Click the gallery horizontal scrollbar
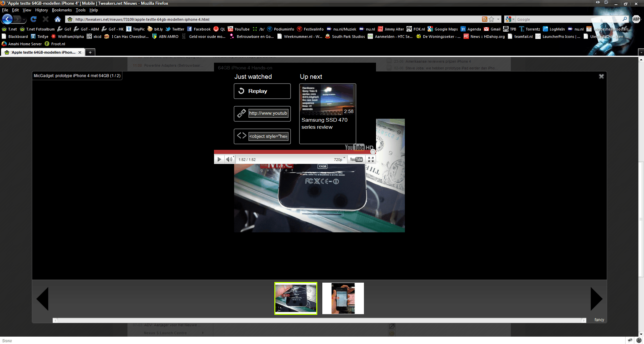The width and height of the screenshot is (644, 344). point(319,321)
